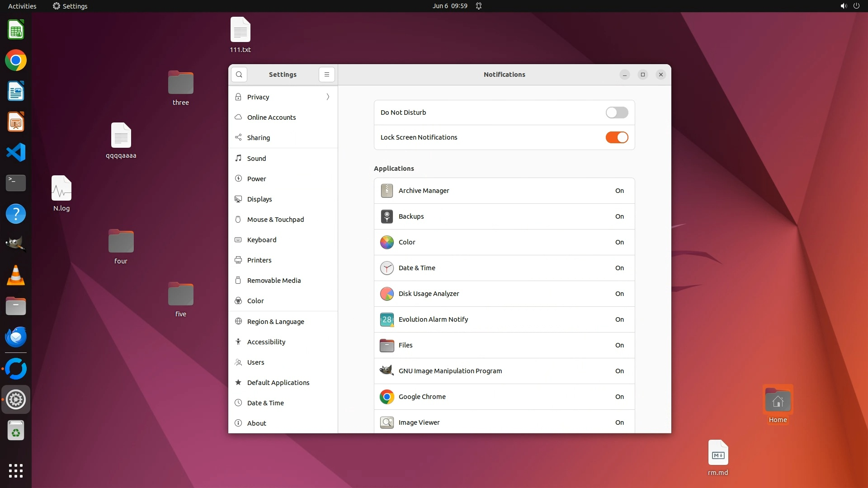Click the Google Chrome notifications row icon
Screen dimensions: 868x488
point(387,397)
